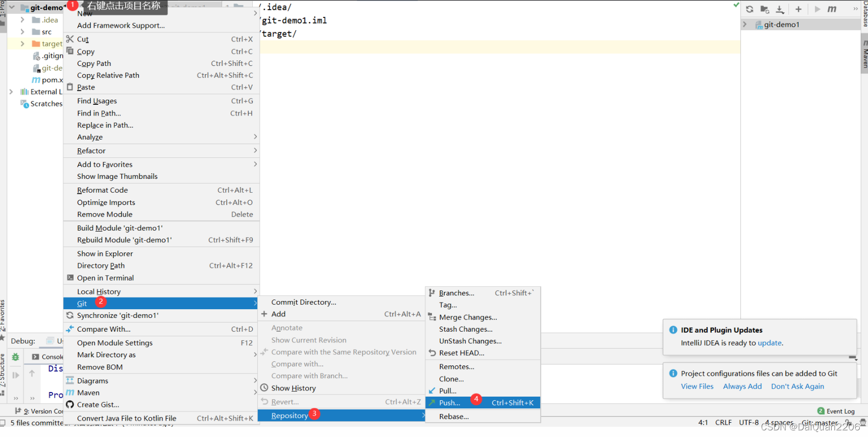
Task: Click the Copy icon in context menu
Action: click(x=70, y=51)
